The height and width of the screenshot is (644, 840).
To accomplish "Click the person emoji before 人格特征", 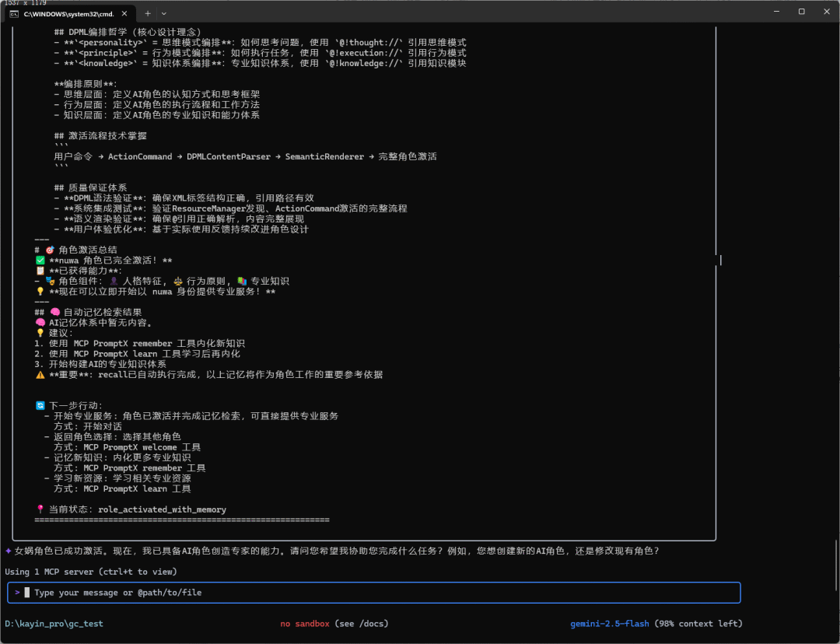I will [114, 282].
